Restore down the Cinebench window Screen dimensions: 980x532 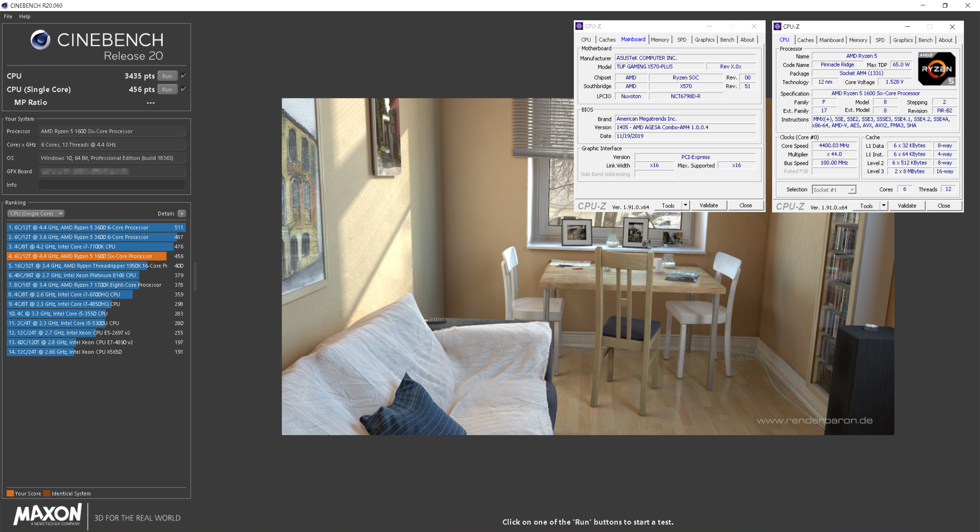945,5
